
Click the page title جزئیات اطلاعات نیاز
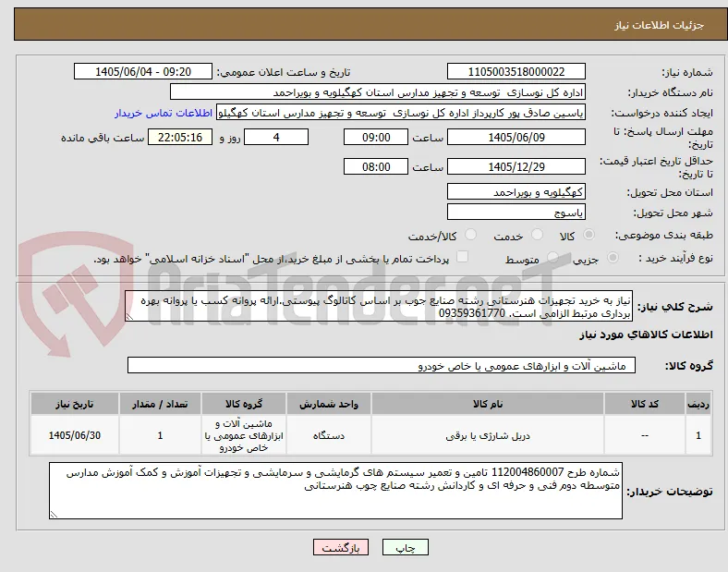[660, 25]
